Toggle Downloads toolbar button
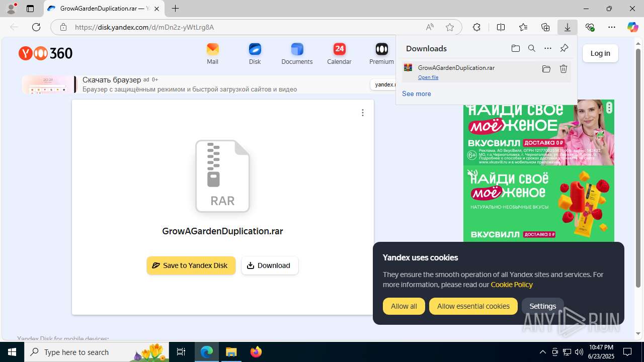 [568, 27]
